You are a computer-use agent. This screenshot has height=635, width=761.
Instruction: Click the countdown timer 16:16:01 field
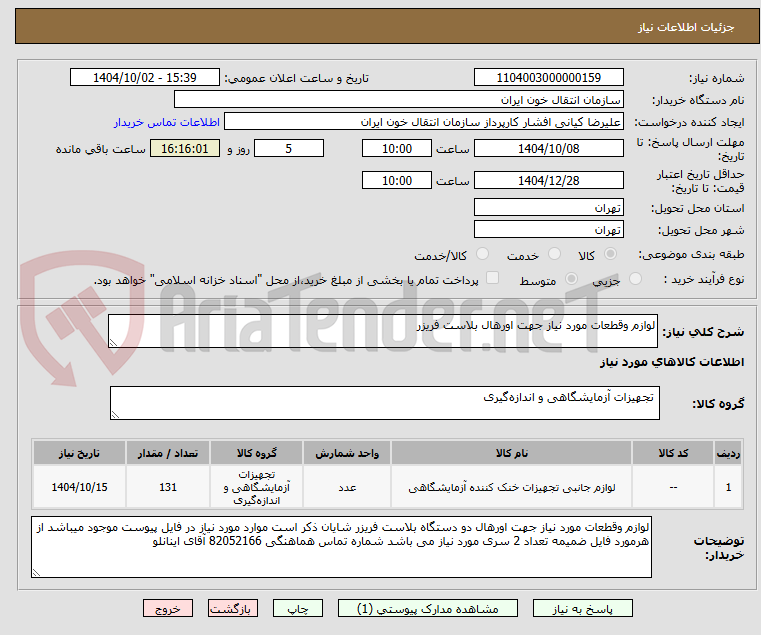click(185, 148)
